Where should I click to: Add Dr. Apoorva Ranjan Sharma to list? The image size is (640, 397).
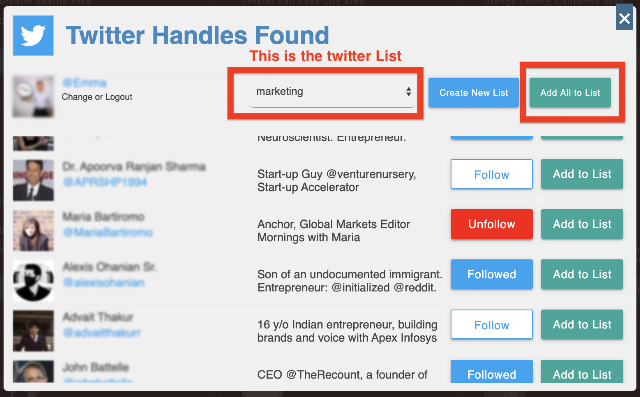pyautogui.click(x=582, y=174)
